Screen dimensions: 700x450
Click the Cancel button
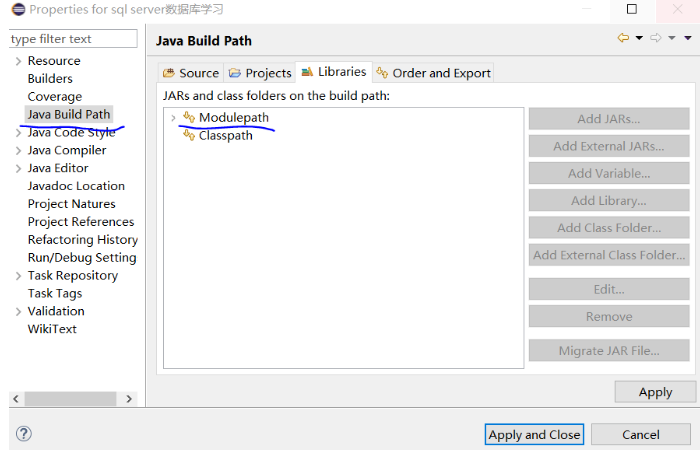click(x=641, y=434)
